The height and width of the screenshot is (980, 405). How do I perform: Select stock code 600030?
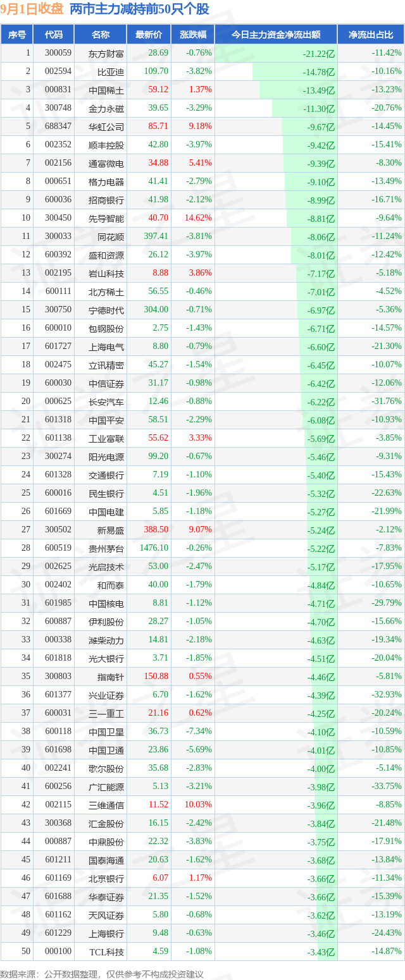tap(58, 383)
